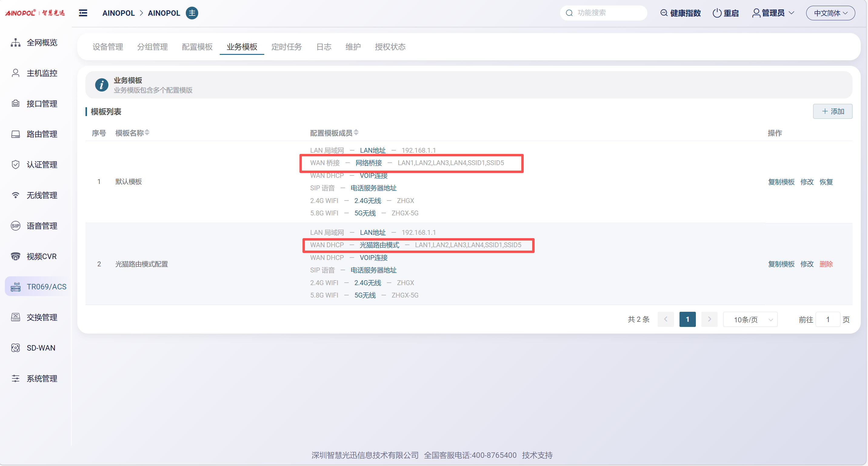The height and width of the screenshot is (466, 868).
Task: Click the restart power icon
Action: (x=717, y=13)
